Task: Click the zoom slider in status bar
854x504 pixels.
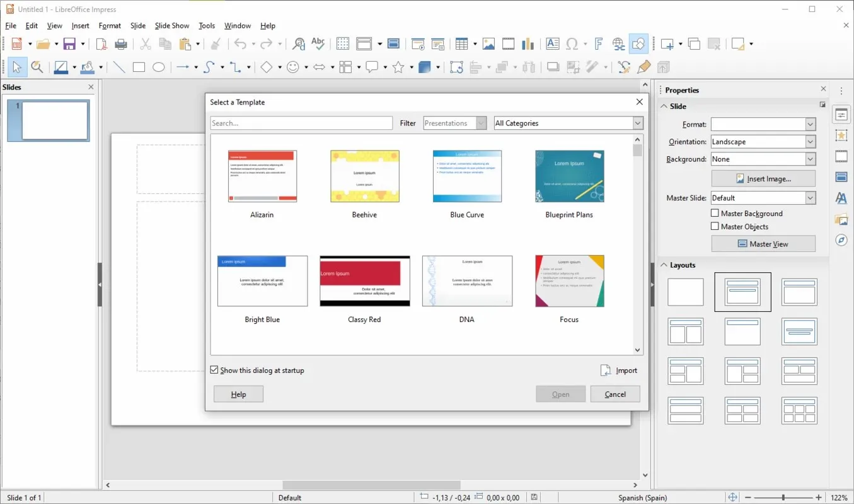Action: (783, 498)
